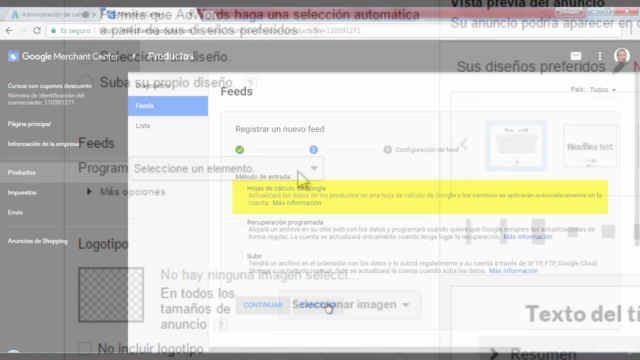Open the three-dot menu in the Merchant Center header
Viewport: 640px width, 360px height.
point(600,56)
